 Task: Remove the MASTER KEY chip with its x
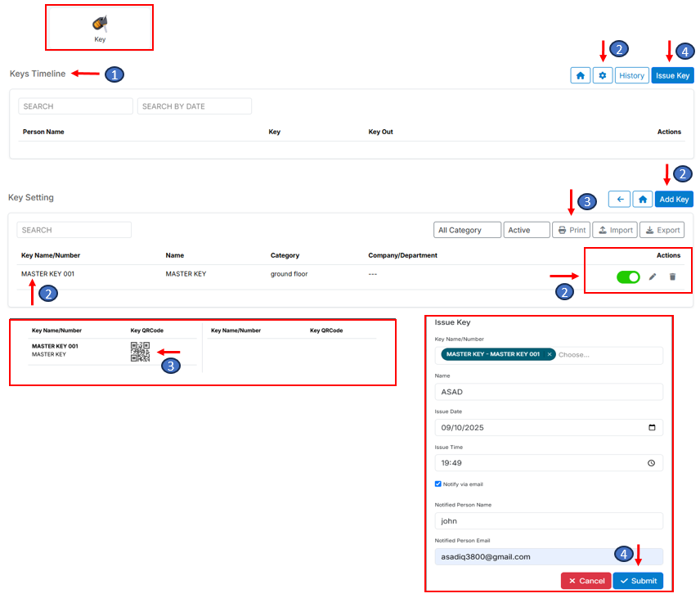pyautogui.click(x=550, y=354)
